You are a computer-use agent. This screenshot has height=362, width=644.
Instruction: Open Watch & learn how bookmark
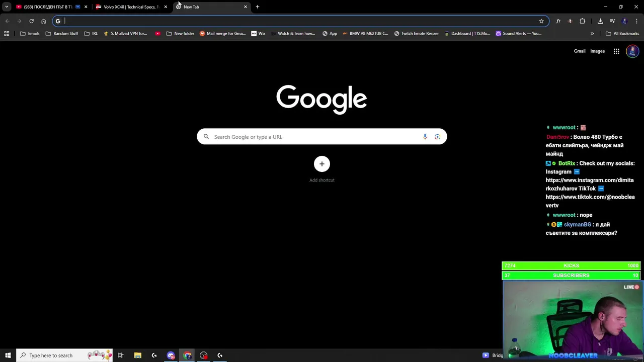[292, 34]
